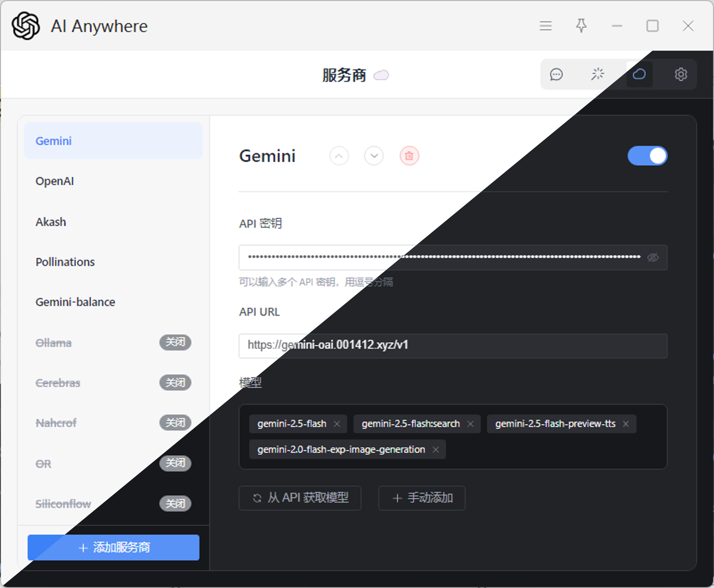Remove the gemini-2.5-flash:search model tag
This screenshot has height=588, width=714.
[470, 424]
